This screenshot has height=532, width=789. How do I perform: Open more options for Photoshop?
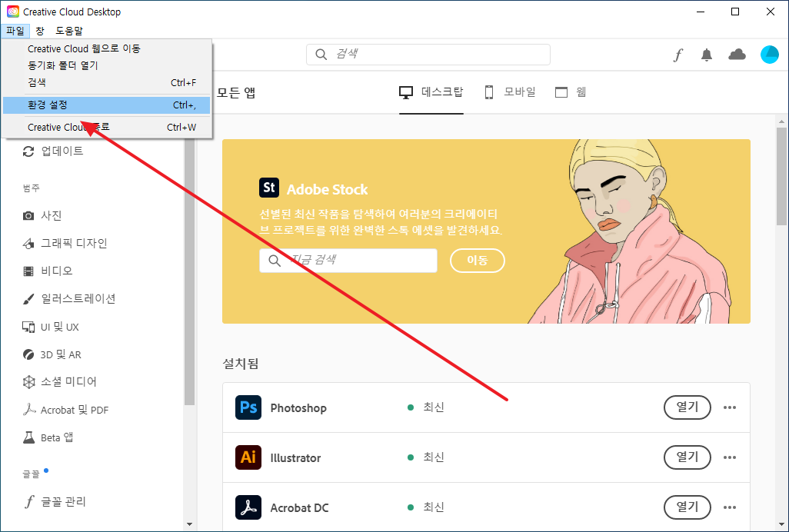point(730,407)
